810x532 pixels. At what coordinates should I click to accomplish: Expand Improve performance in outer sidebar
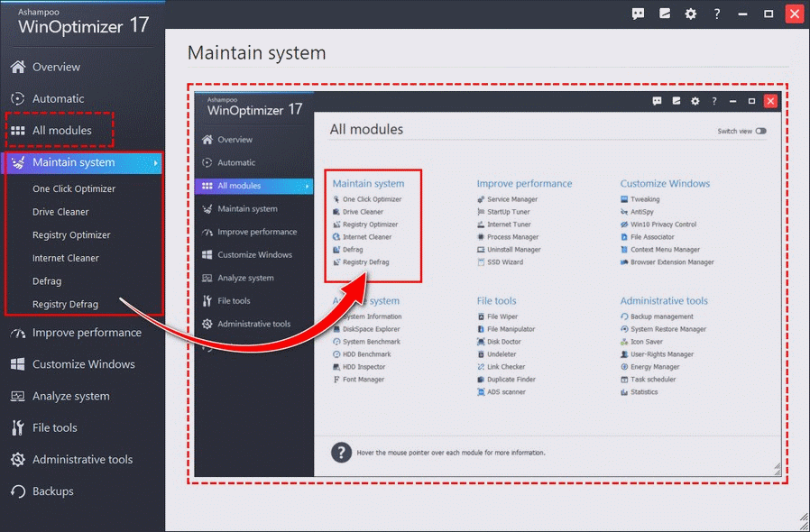[x=87, y=333]
